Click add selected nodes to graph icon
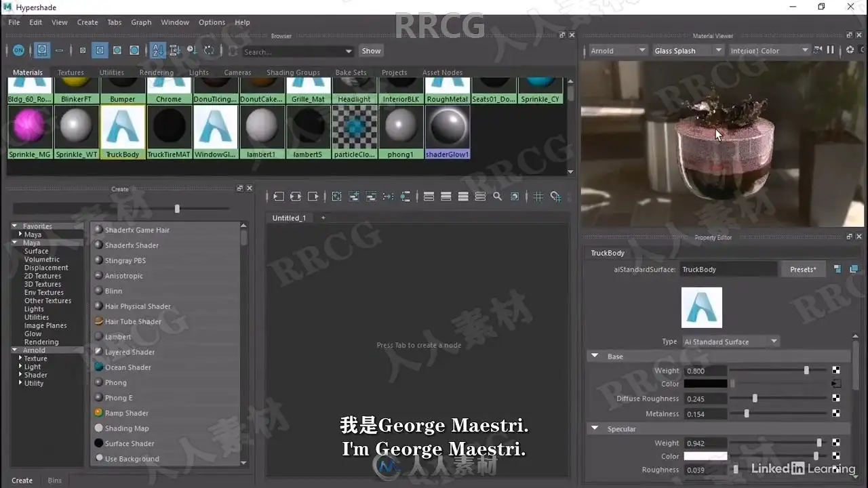 (x=354, y=197)
